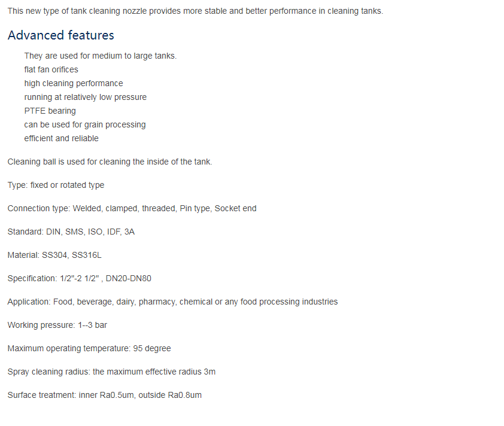Click the 'Cleaning ball is used' sentence

click(x=110, y=162)
